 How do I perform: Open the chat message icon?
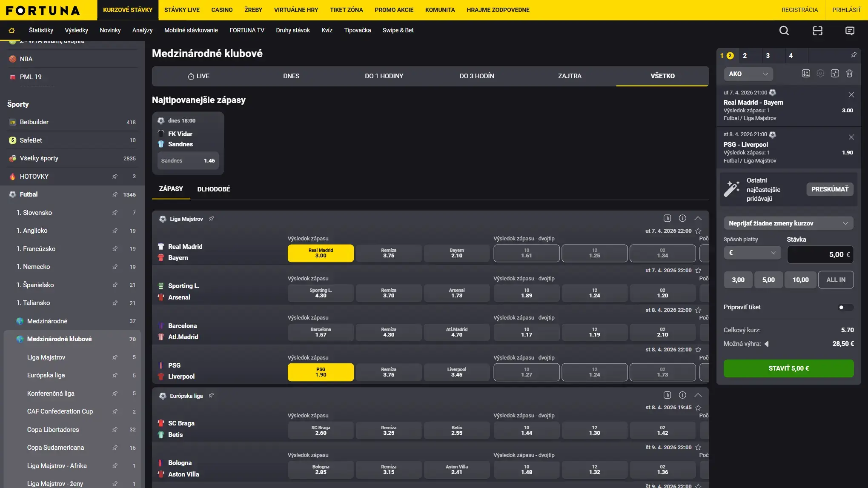(850, 30)
